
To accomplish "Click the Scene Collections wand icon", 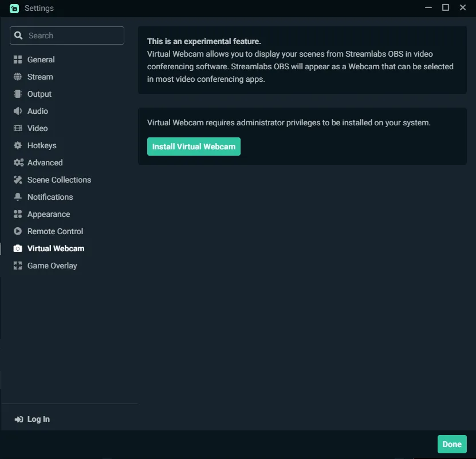I will point(18,180).
